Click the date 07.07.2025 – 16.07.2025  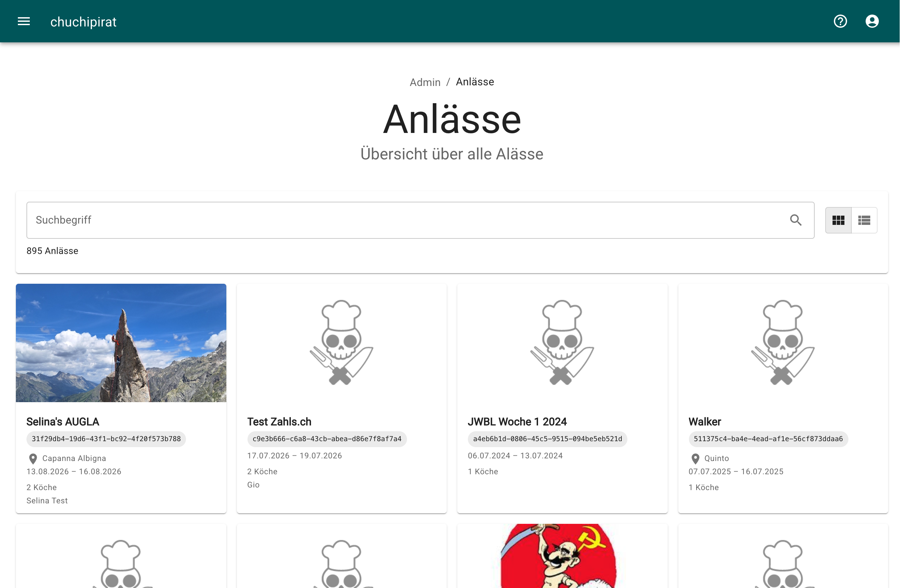click(736, 472)
